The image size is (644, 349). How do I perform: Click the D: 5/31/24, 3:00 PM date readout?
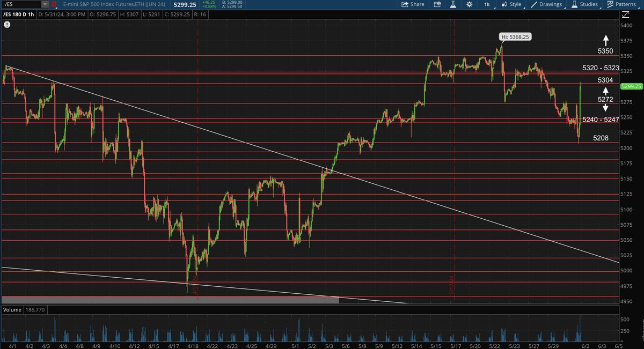[62, 13]
